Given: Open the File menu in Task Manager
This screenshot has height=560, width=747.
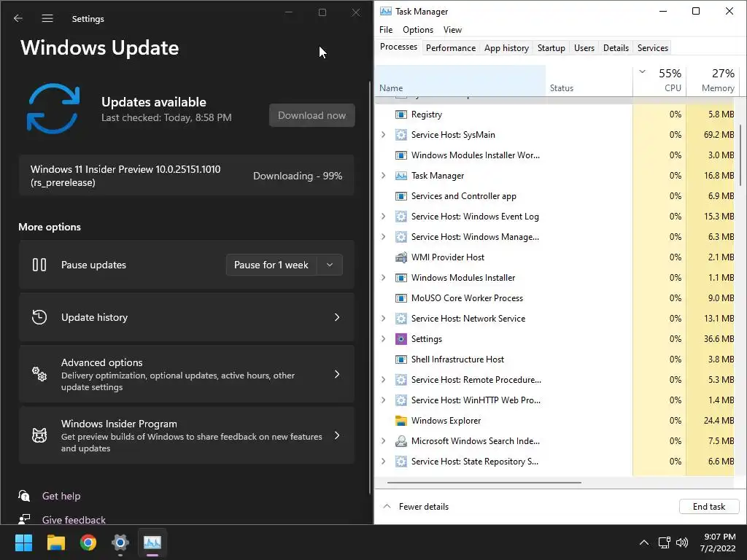Looking at the screenshot, I should [x=386, y=29].
